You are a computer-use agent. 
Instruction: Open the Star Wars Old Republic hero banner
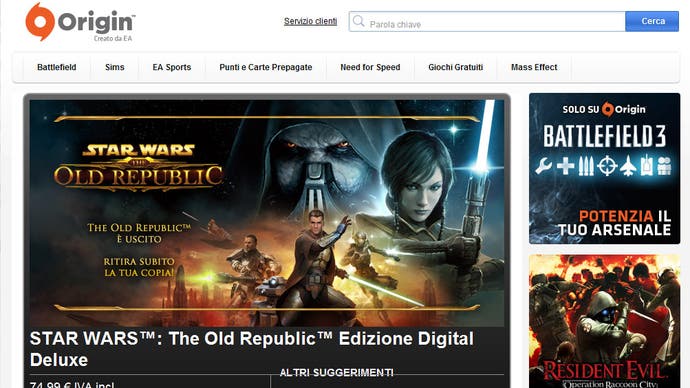pyautogui.click(x=267, y=213)
